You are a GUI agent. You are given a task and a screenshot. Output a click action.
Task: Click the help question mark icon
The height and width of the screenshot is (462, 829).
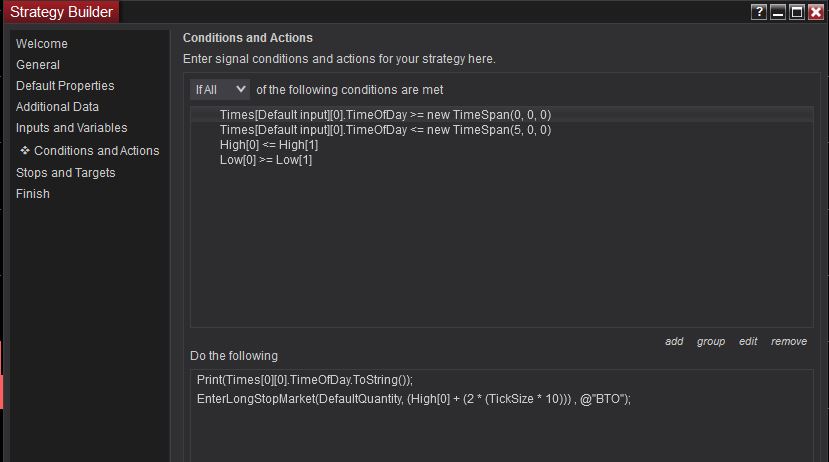(x=760, y=12)
